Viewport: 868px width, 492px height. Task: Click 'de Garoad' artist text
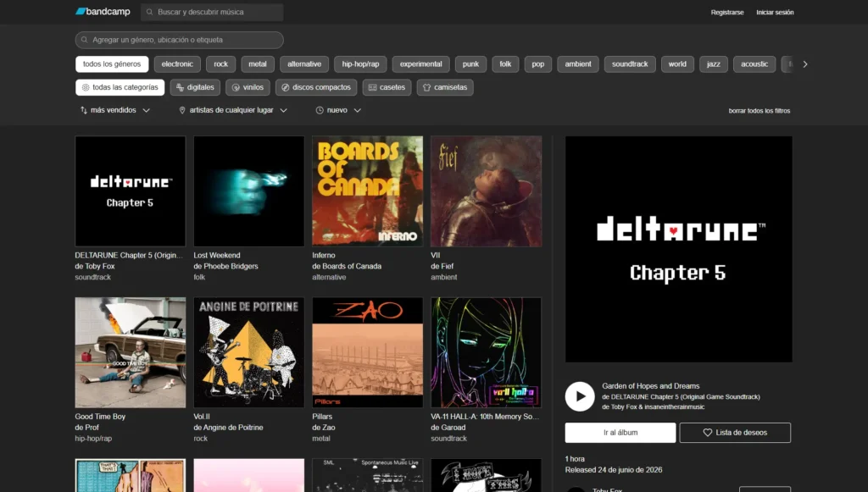[x=448, y=428]
